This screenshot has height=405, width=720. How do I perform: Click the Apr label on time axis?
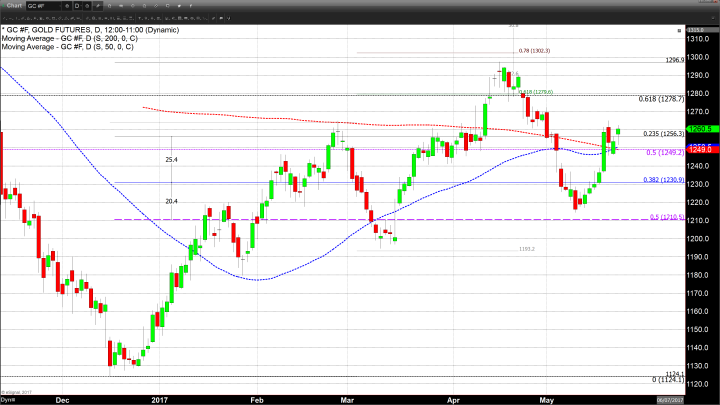pos(453,400)
